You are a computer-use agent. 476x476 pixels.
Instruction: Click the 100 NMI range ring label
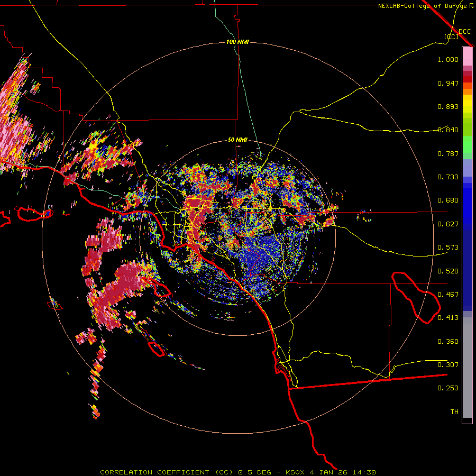pos(237,42)
